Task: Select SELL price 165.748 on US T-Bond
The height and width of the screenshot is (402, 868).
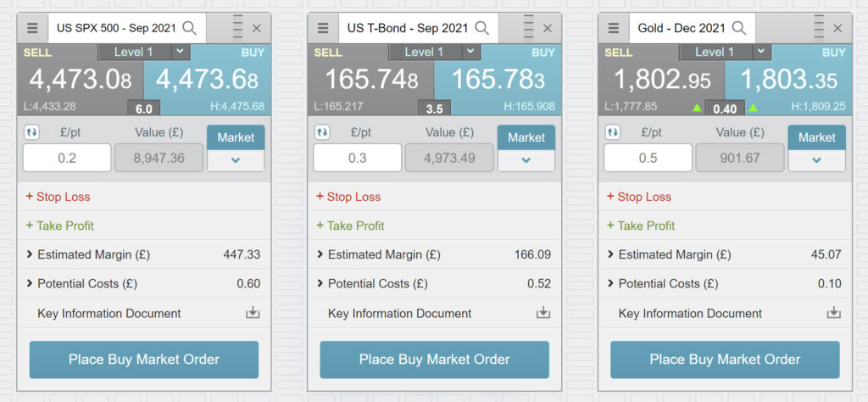Action: click(x=371, y=80)
